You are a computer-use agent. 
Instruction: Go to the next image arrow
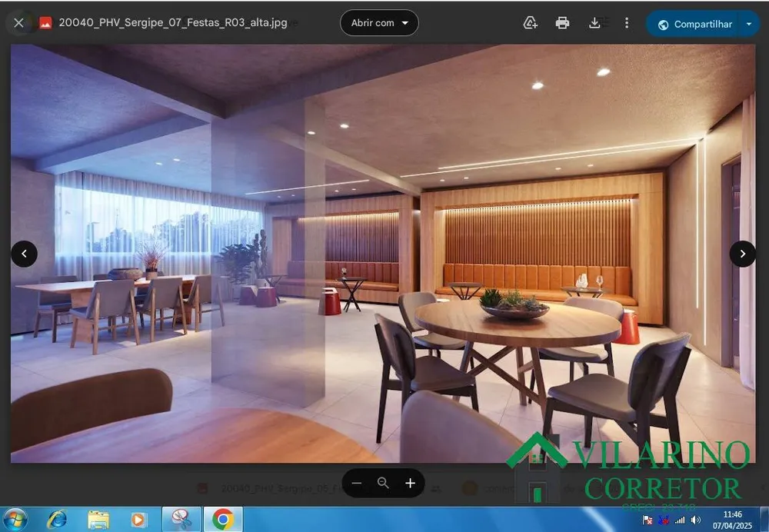click(x=742, y=254)
